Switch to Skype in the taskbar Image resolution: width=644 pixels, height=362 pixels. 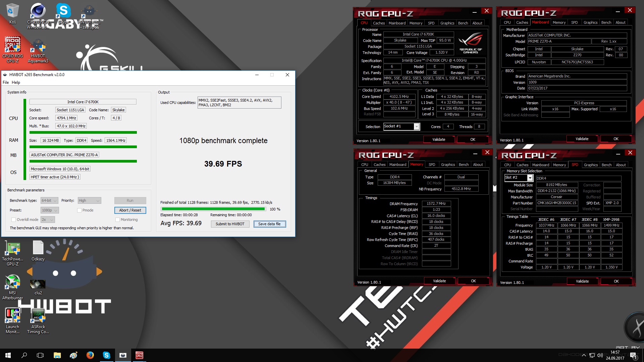pyautogui.click(x=106, y=355)
